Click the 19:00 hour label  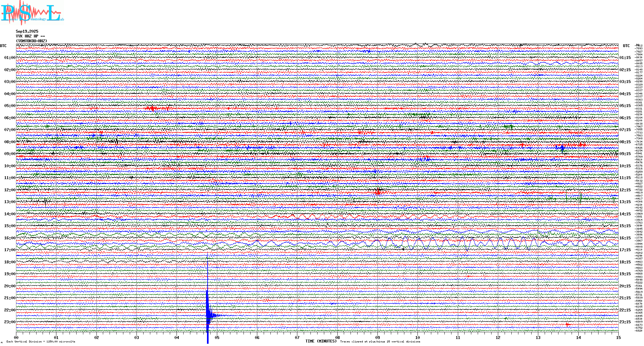coord(10,274)
